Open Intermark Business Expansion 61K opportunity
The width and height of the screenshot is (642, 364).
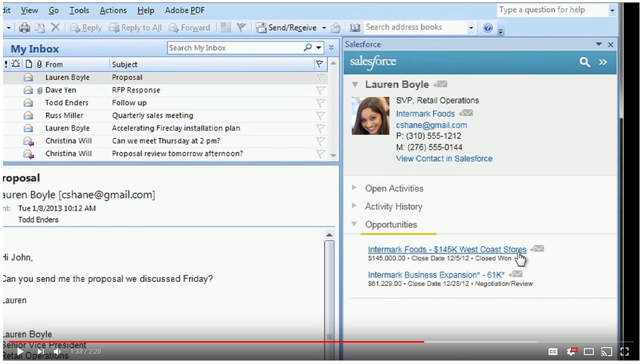click(x=436, y=274)
